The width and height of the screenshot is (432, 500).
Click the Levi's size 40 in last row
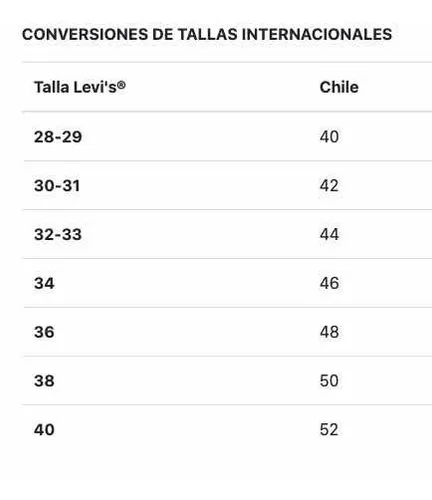click(44, 430)
